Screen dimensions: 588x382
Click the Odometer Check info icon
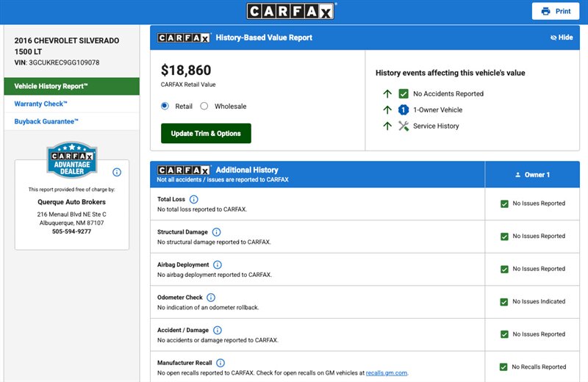pos(211,298)
